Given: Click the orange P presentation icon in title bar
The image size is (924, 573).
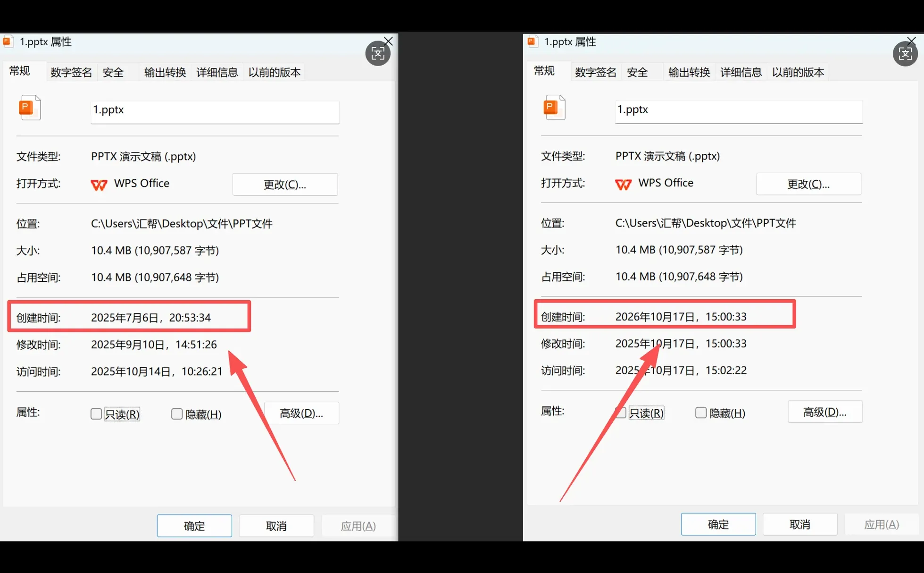Looking at the screenshot, I should [x=8, y=42].
